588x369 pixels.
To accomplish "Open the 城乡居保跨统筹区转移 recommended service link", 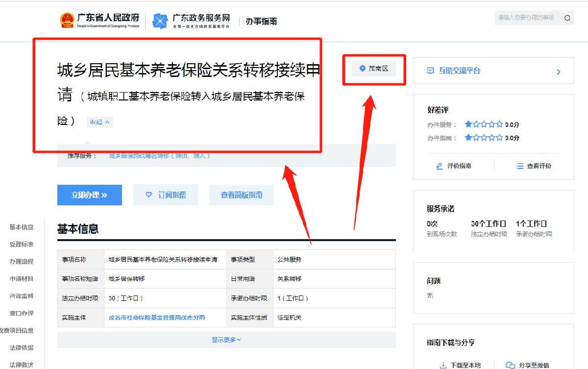I will point(160,156).
